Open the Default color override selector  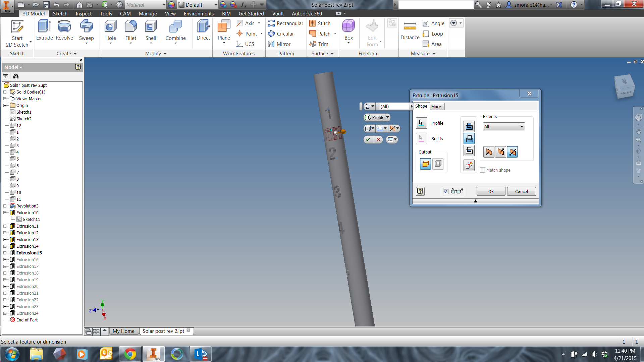pyautogui.click(x=198, y=5)
